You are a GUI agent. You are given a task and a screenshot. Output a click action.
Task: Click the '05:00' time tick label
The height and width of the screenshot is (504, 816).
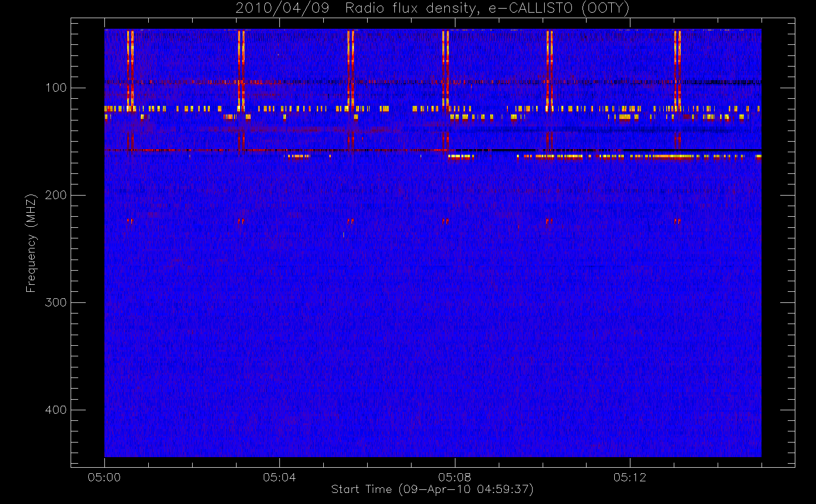(x=104, y=477)
